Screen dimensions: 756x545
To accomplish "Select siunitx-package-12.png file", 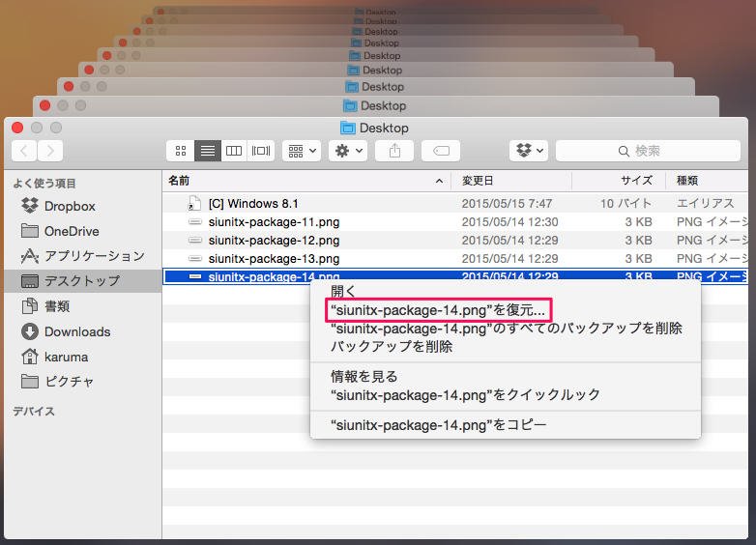I will (x=455, y=241).
